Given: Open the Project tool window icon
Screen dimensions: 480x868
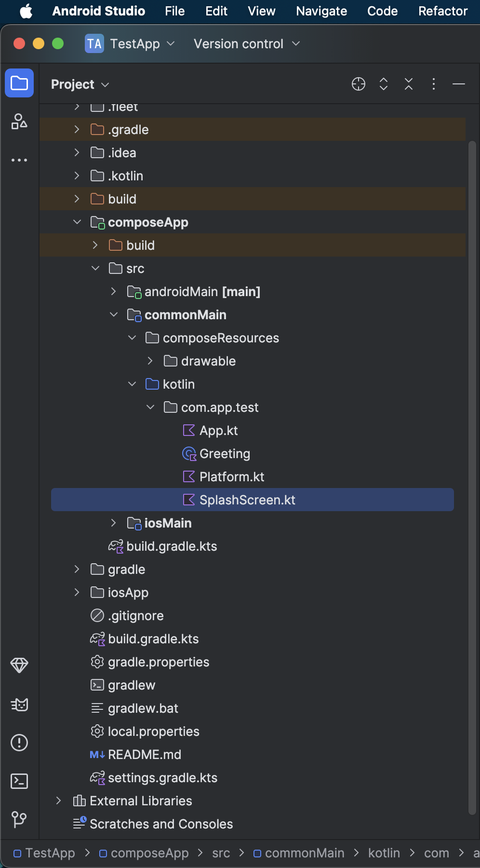Looking at the screenshot, I should click(x=19, y=83).
